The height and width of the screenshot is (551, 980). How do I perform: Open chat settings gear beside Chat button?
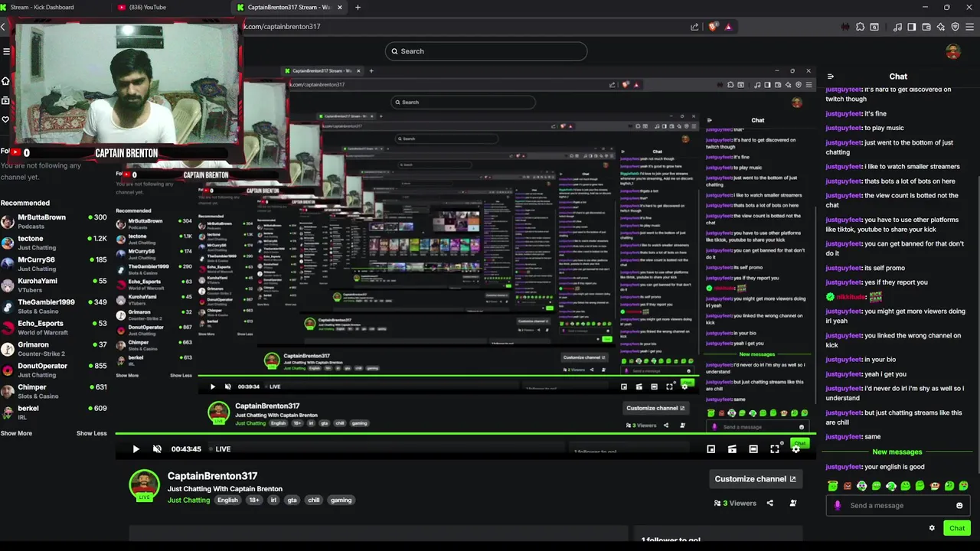coord(932,528)
